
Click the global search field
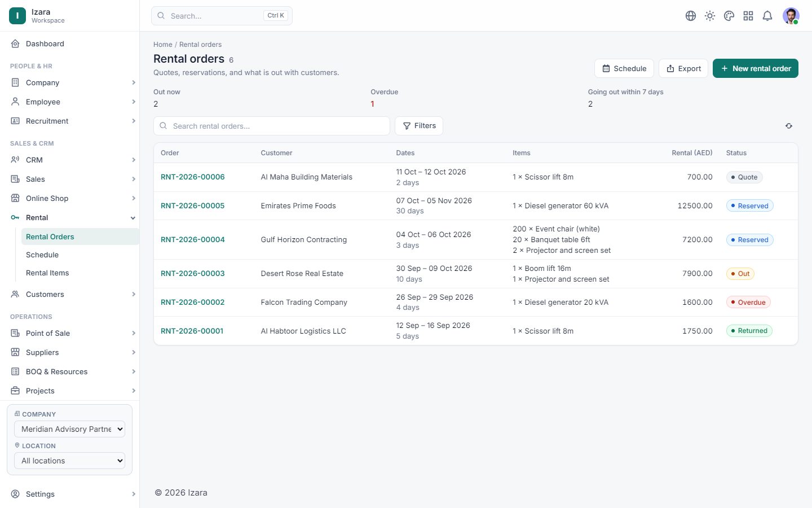pos(222,16)
